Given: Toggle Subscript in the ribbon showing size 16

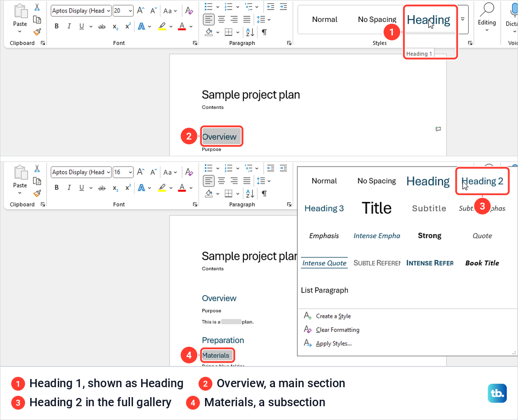Looking at the screenshot, I should pos(115,188).
